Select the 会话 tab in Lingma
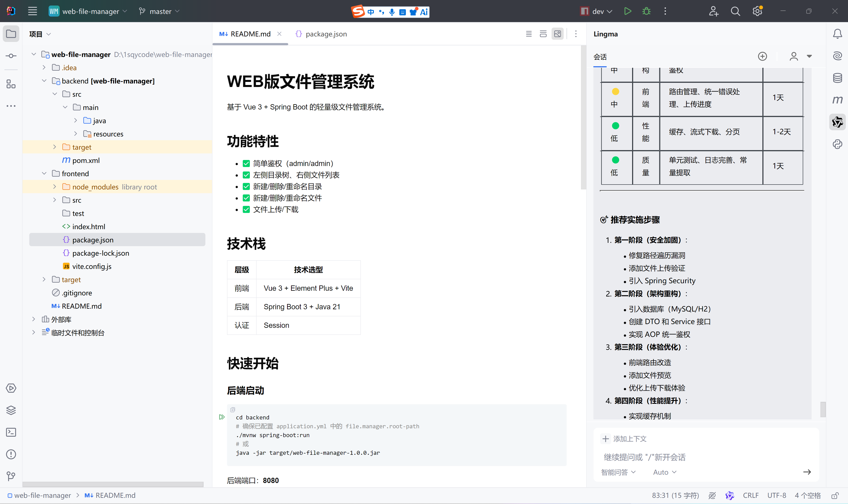Screen dimensions: 848x504 tap(600, 57)
